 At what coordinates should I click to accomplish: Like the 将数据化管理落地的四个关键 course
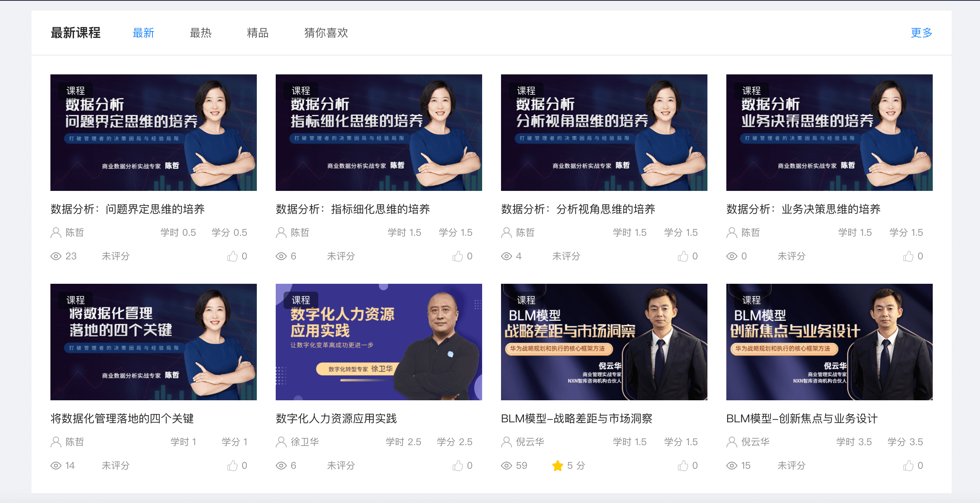click(232, 466)
